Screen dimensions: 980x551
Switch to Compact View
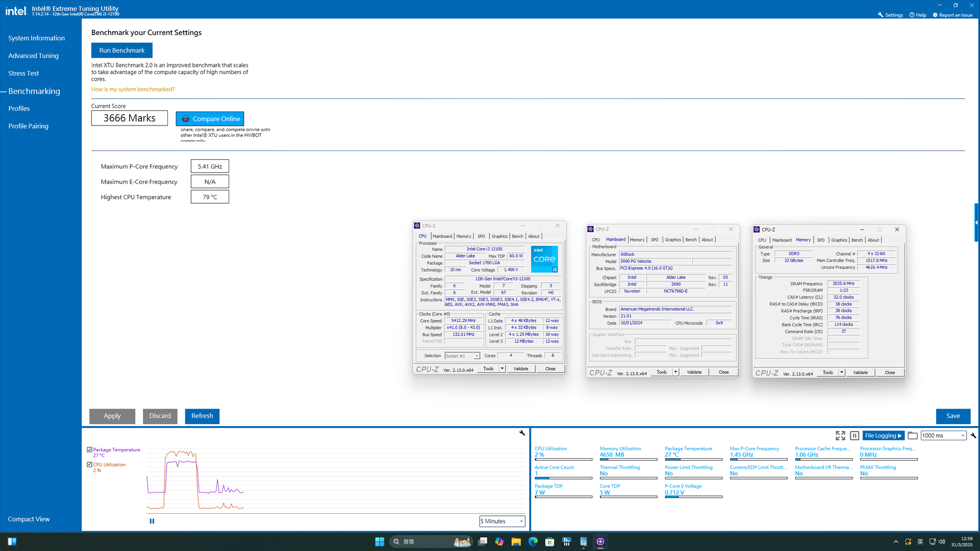pos(29,519)
